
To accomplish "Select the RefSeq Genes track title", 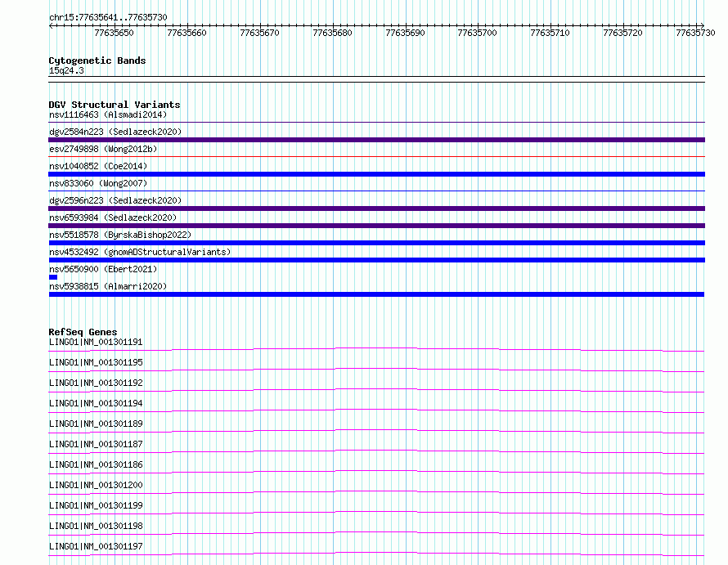I will (x=83, y=332).
